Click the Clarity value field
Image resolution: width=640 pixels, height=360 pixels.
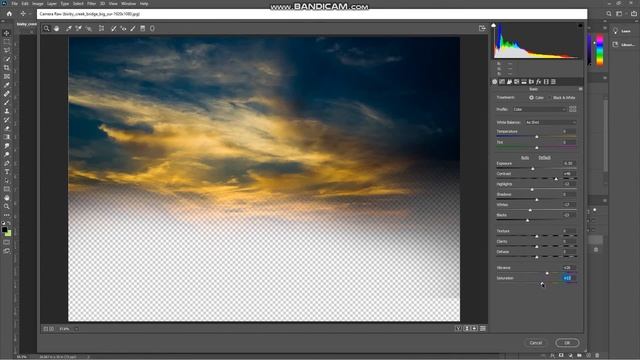(569, 241)
